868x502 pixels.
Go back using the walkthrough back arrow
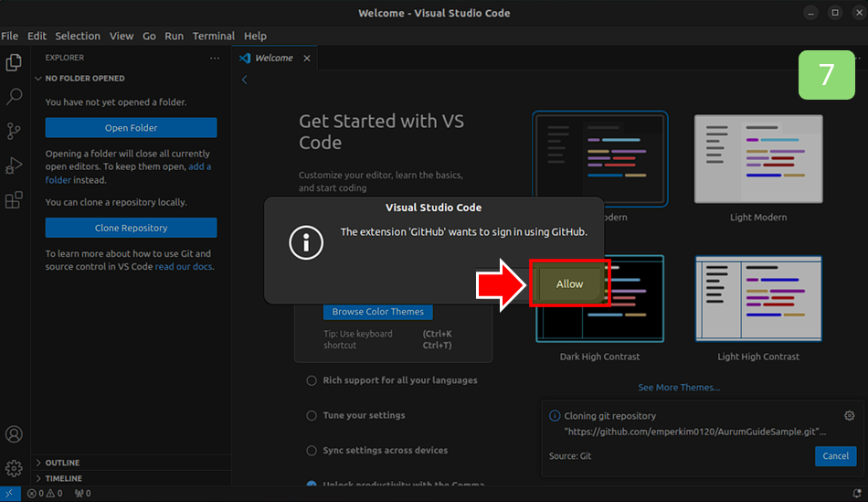(x=244, y=80)
